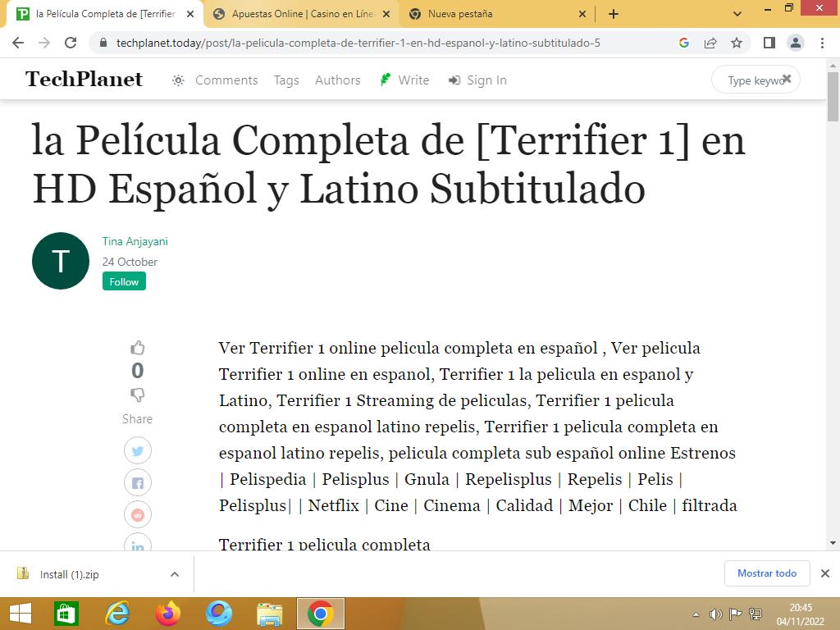Bookmark this page with the star icon
The width and height of the screenshot is (840, 630).
click(x=737, y=43)
